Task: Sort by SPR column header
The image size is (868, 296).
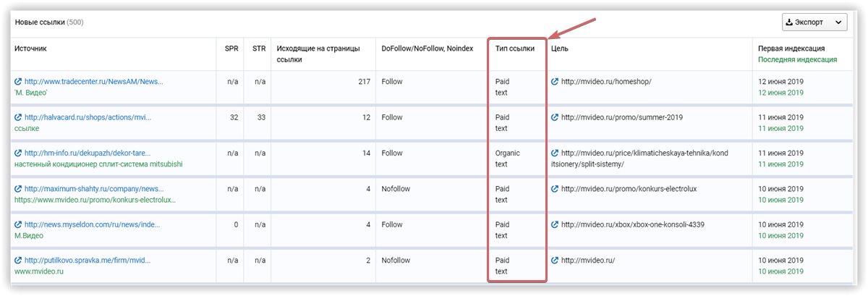Action: (231, 48)
